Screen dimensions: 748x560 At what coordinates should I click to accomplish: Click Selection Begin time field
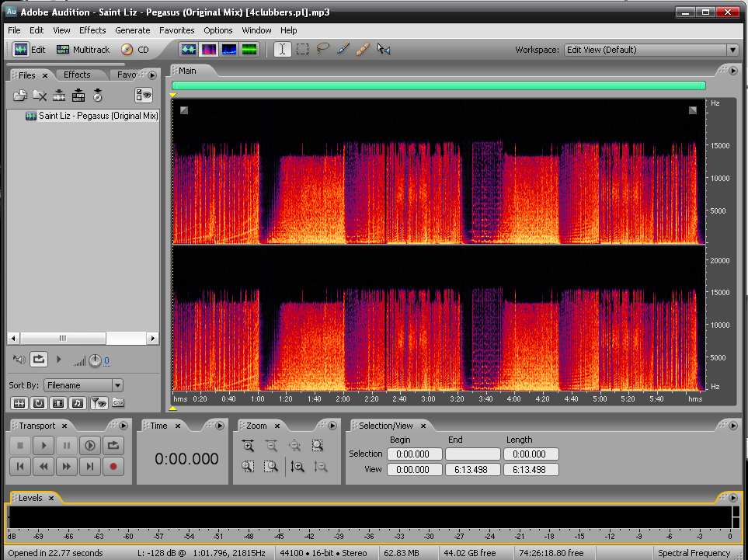415,454
